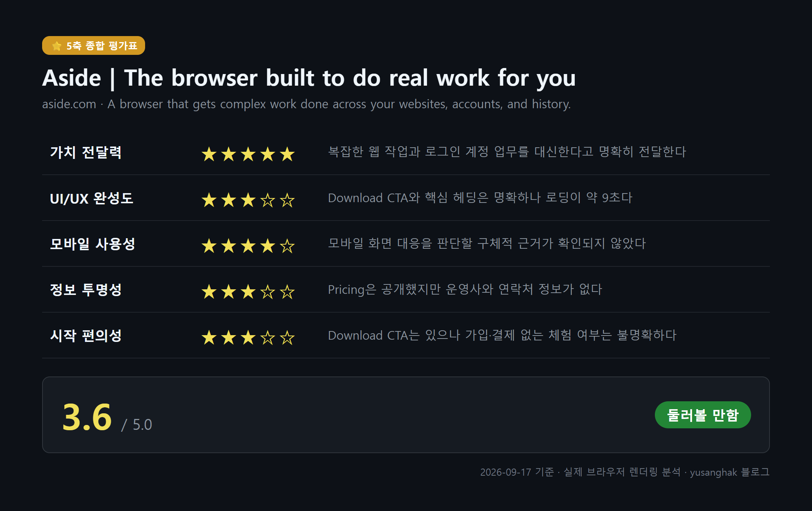Viewport: 812px width, 511px height.
Task: Click the description 복잡한 웹 작업과 로그인 계정 업무를 대신한다고
Action: pos(461,151)
